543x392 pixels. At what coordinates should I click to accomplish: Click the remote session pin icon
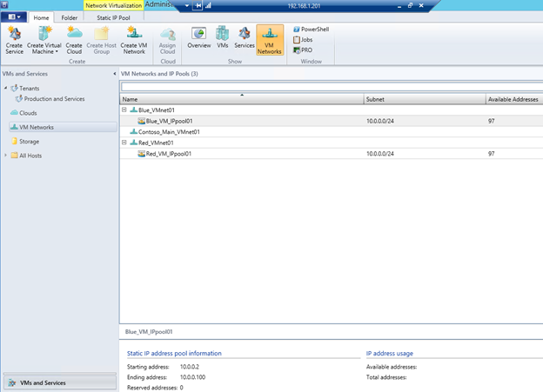(198, 5)
